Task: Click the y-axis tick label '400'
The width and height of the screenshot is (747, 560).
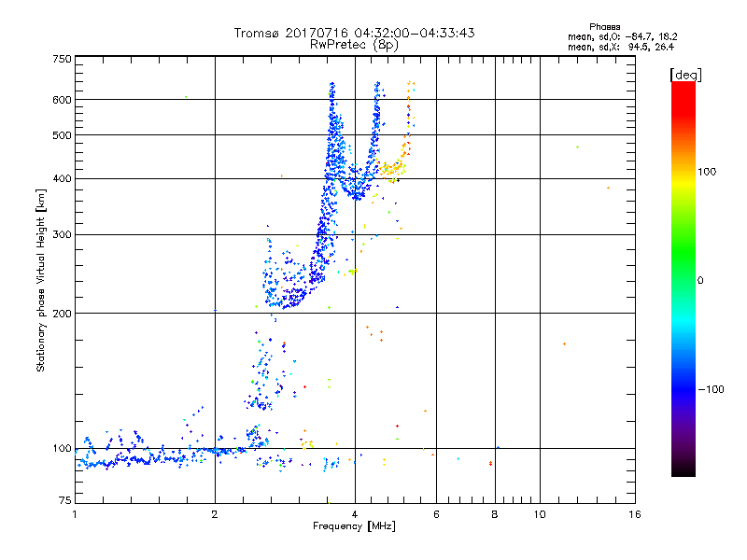Action: [62, 179]
